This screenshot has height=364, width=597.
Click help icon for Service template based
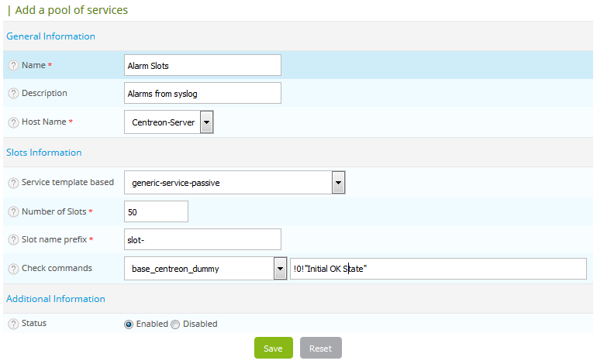tap(13, 183)
